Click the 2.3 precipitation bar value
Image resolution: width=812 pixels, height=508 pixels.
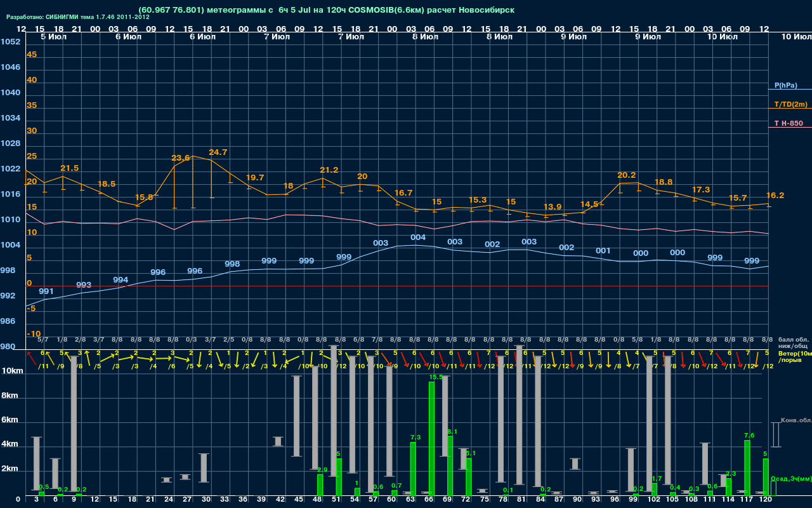(731, 474)
